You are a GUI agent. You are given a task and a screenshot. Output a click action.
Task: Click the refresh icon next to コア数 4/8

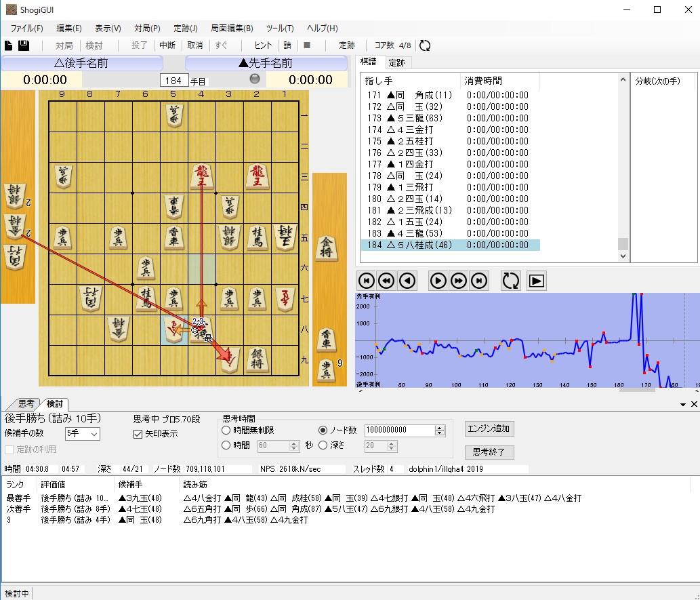[425, 45]
